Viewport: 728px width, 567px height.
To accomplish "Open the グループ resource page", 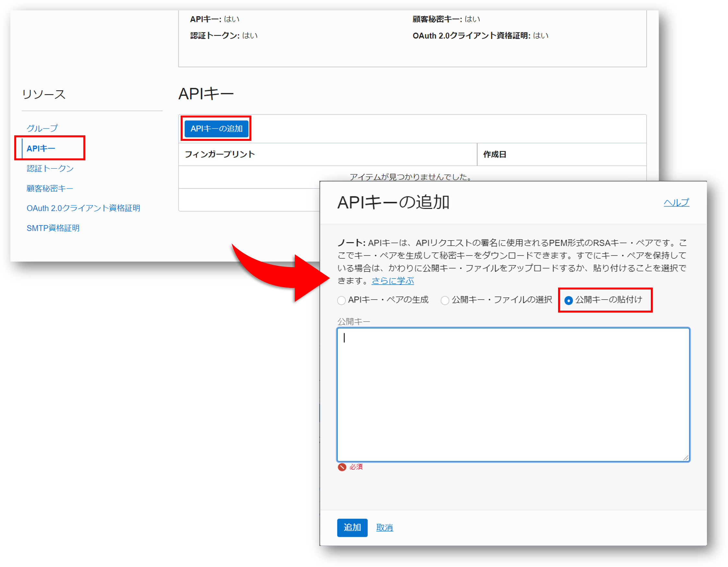I will pos(42,128).
